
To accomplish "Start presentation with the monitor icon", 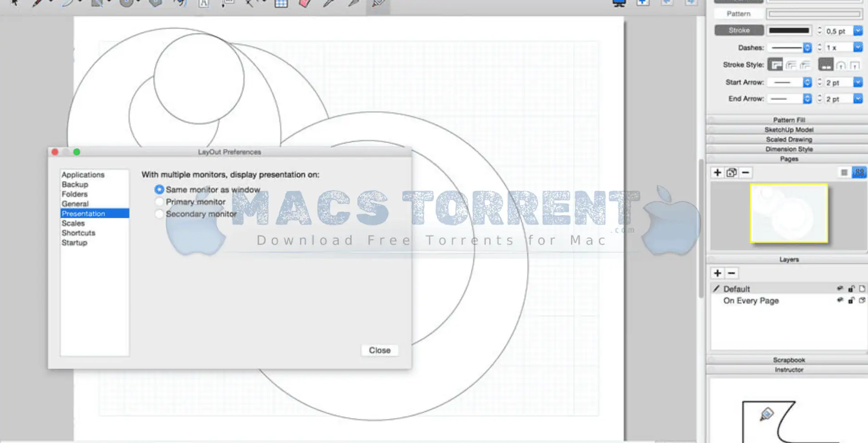I will (619, 3).
